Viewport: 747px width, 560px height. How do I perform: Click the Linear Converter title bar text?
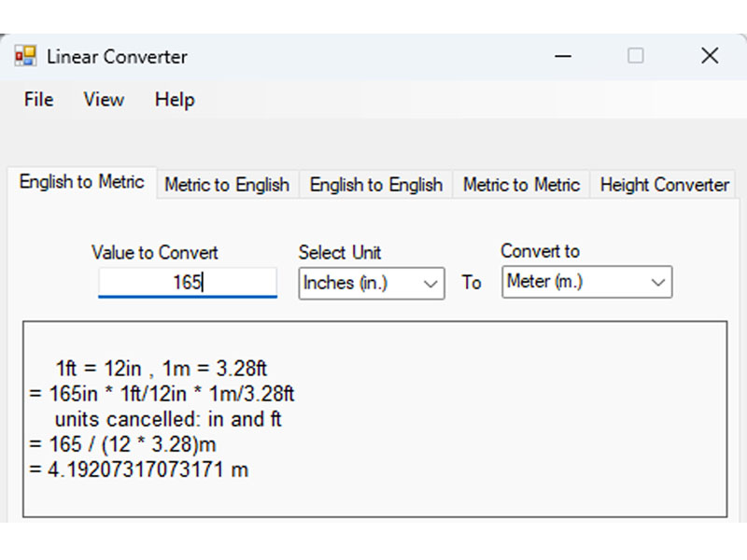click(118, 56)
